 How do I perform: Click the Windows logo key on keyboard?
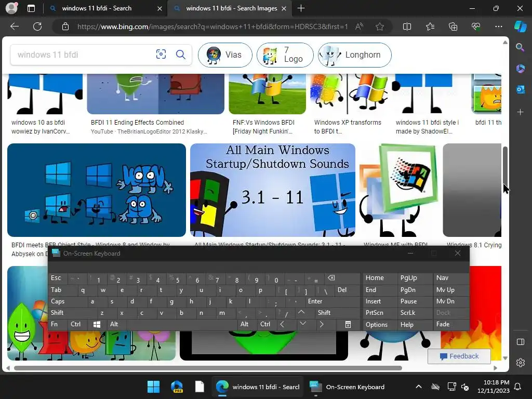(97, 324)
